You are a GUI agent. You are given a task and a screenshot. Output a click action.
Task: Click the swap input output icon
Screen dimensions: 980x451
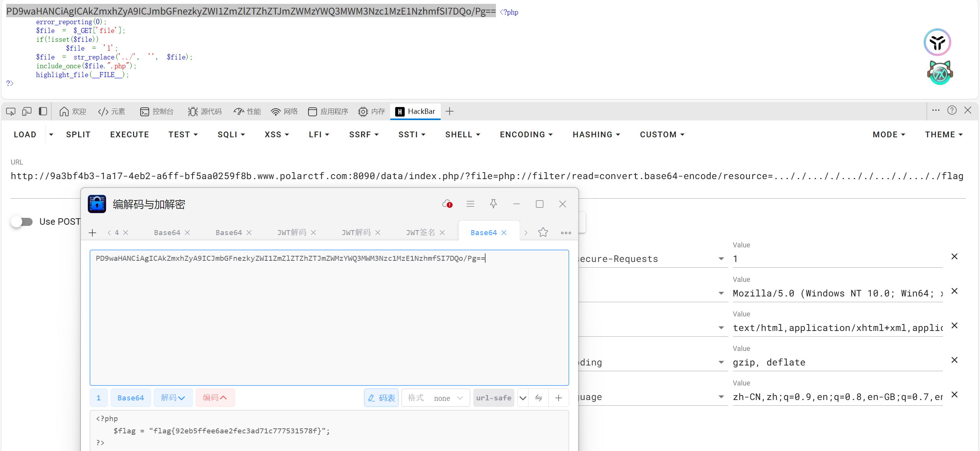click(538, 398)
